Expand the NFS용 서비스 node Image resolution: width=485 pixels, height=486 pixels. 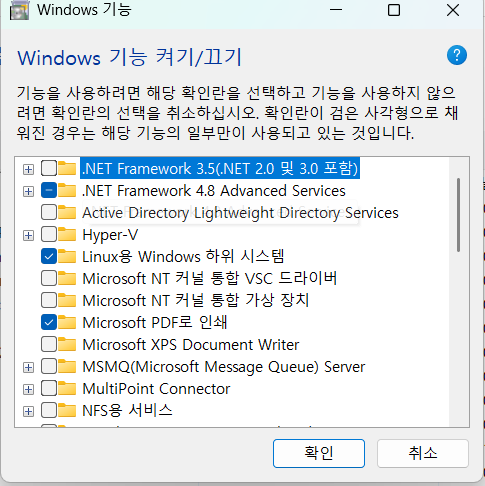pyautogui.click(x=28, y=411)
